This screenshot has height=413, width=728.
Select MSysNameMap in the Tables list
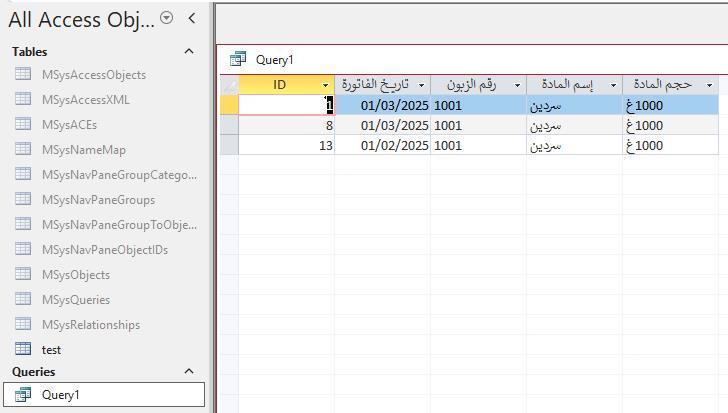84,150
